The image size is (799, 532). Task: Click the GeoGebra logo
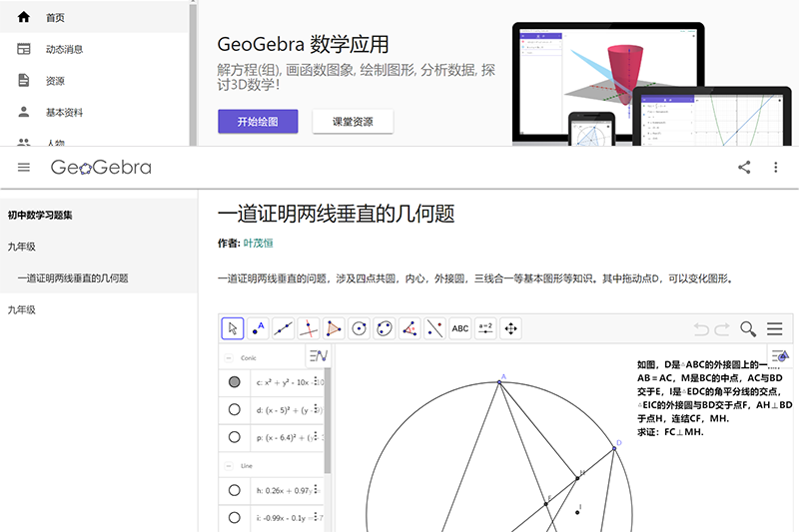pyautogui.click(x=101, y=167)
